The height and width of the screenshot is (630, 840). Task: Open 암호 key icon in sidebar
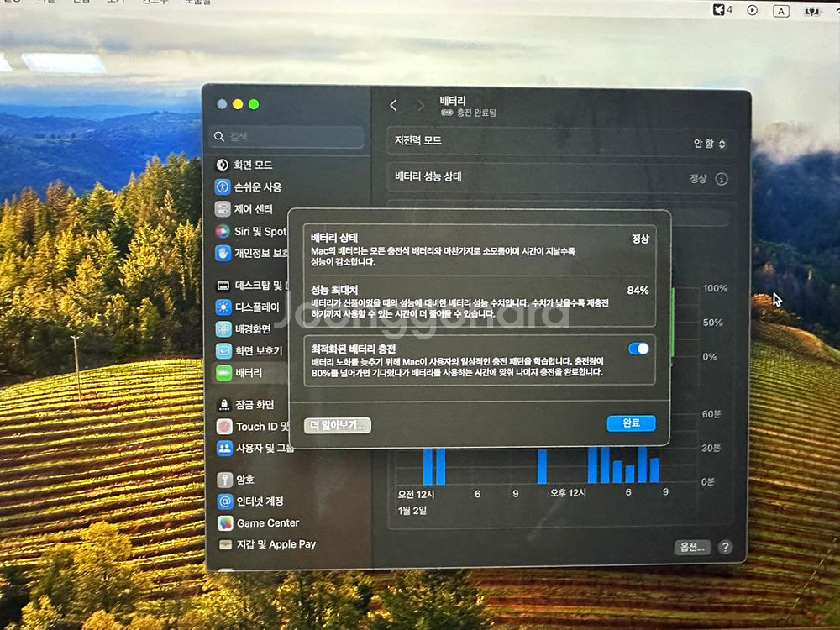(x=224, y=480)
